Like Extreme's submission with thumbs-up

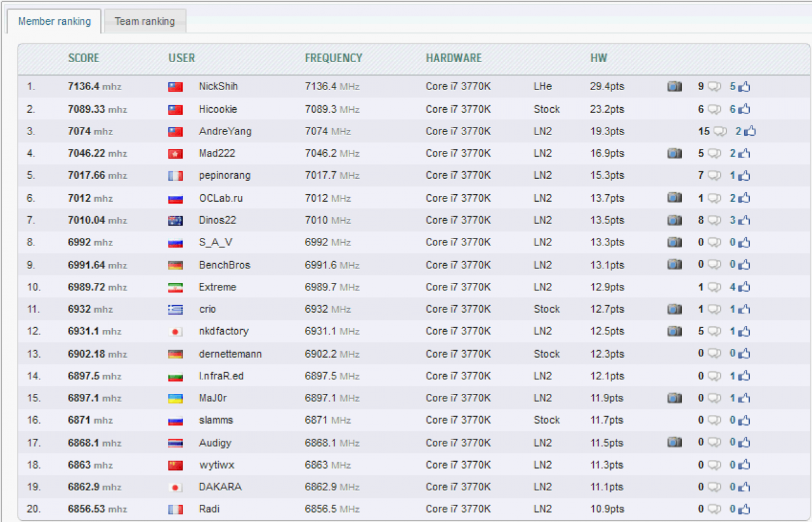click(744, 287)
